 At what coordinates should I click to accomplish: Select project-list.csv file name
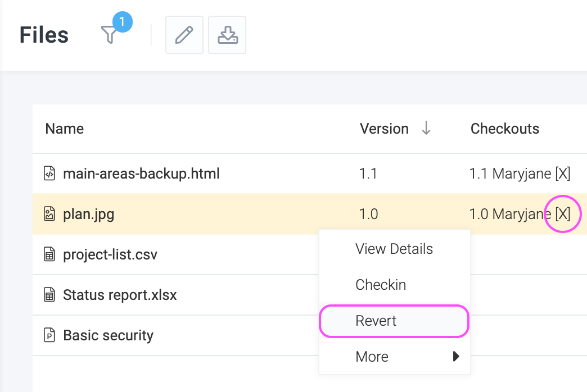(110, 255)
